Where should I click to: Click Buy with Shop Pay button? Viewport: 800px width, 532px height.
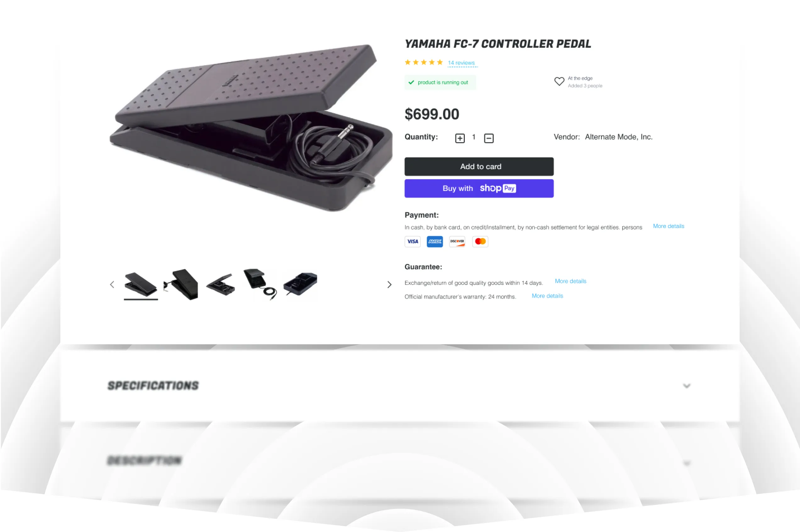coord(479,188)
